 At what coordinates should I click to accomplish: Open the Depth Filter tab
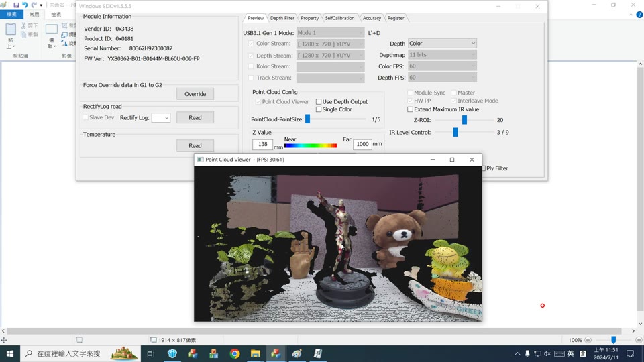click(282, 18)
